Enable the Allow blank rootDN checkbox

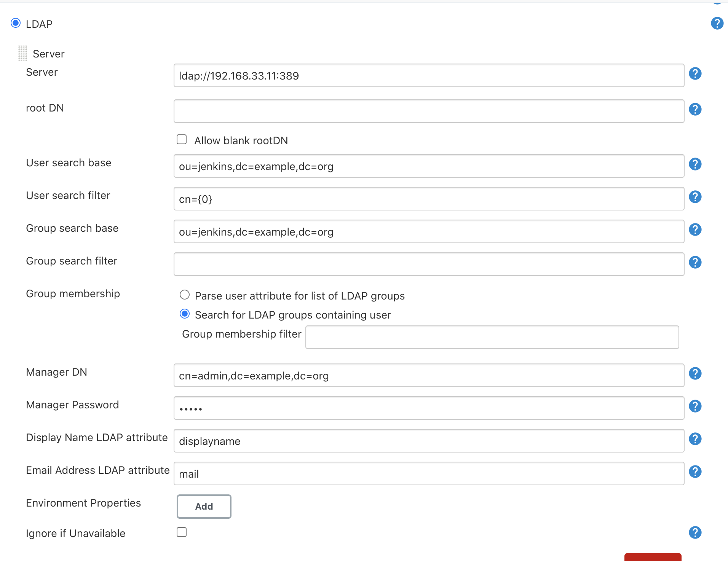[182, 140]
